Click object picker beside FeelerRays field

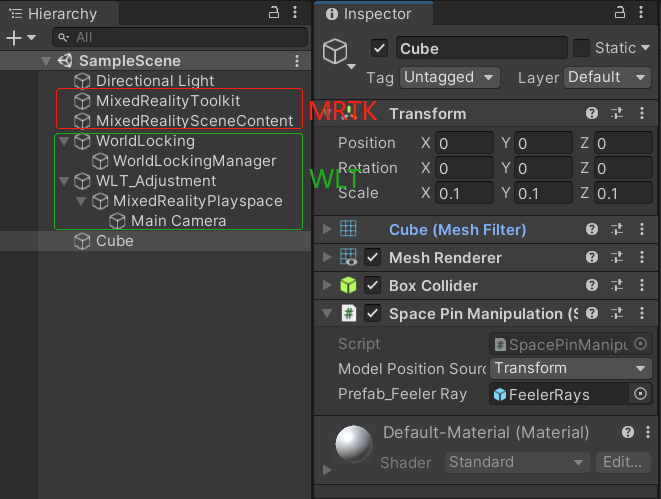coord(641,394)
